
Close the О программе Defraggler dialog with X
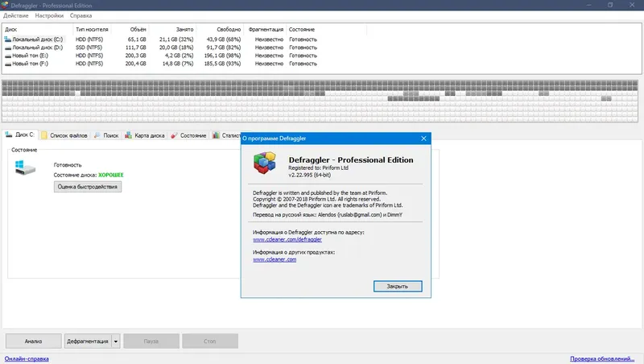[424, 139]
